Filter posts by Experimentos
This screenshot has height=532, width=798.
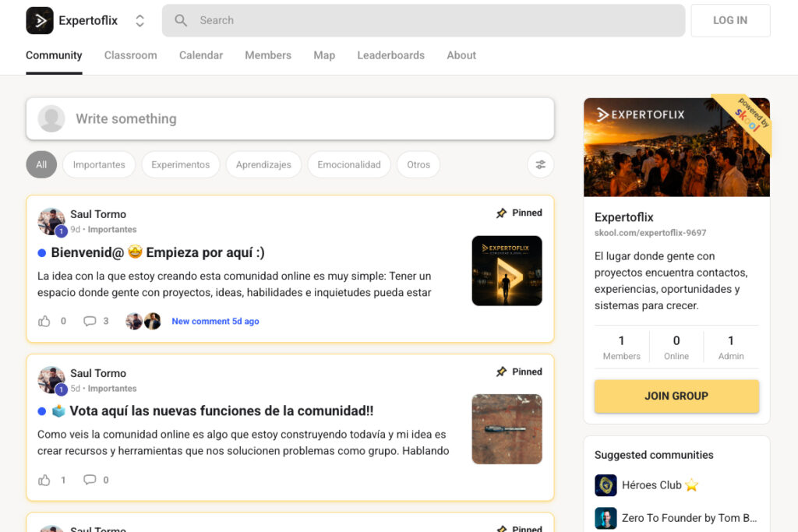tap(181, 165)
